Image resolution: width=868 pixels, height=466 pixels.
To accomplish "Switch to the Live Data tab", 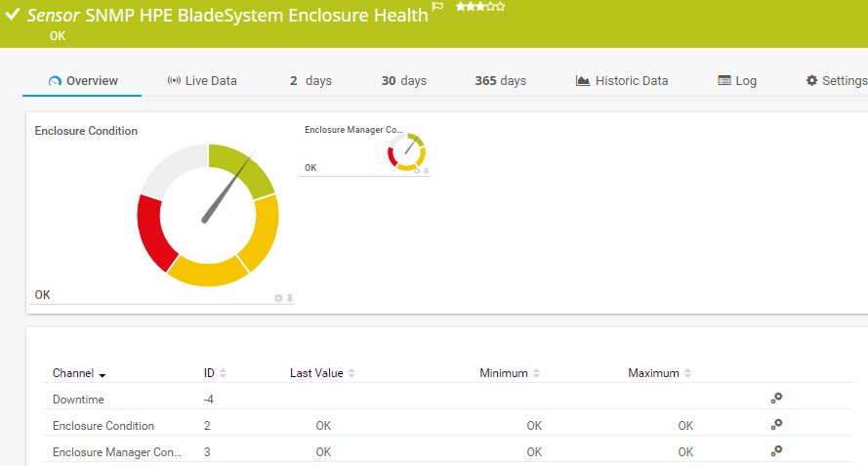I will point(202,81).
